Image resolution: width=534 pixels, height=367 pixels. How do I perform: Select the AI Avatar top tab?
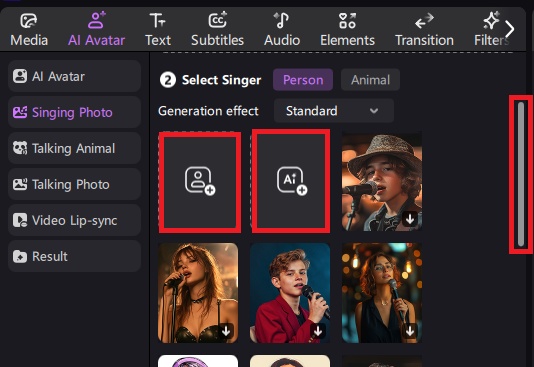pyautogui.click(x=96, y=30)
